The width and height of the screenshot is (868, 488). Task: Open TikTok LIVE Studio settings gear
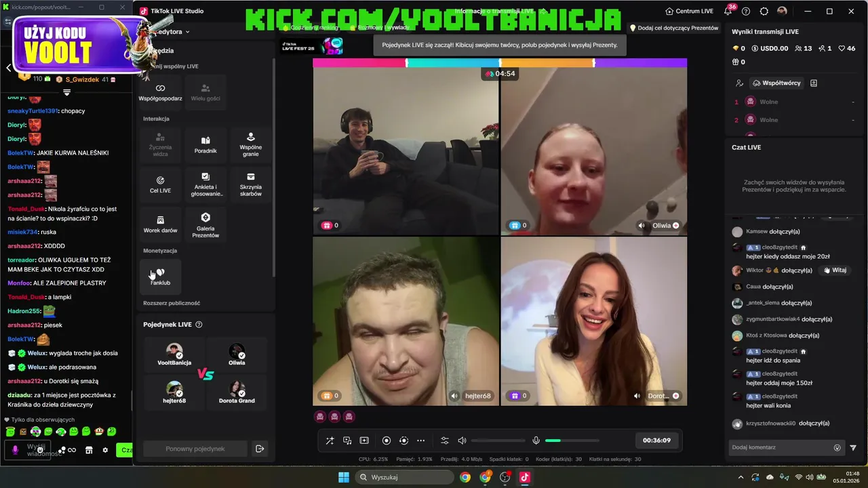(x=764, y=12)
